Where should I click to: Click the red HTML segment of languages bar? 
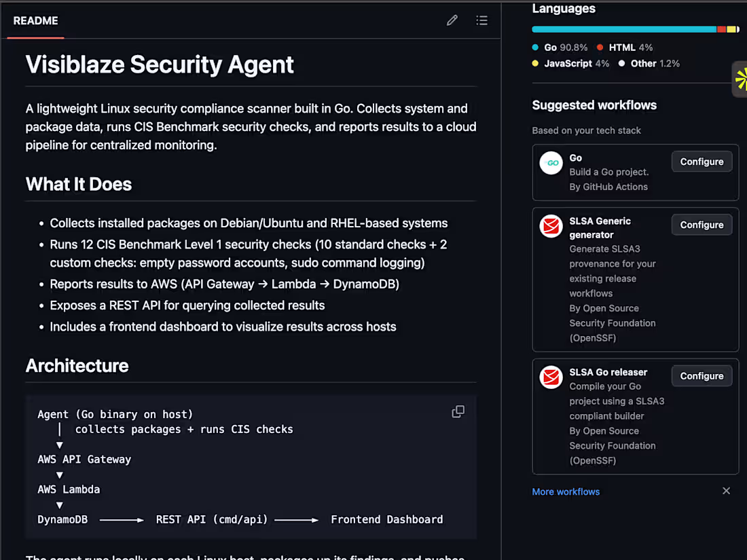pyautogui.click(x=721, y=29)
